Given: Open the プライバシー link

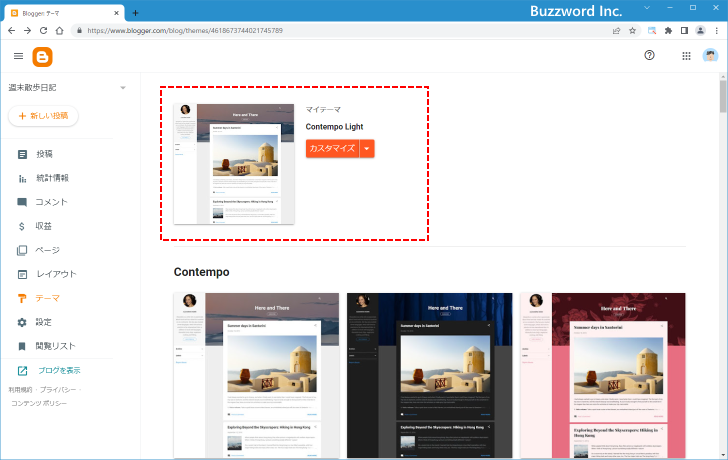Looking at the screenshot, I should coord(58,390).
